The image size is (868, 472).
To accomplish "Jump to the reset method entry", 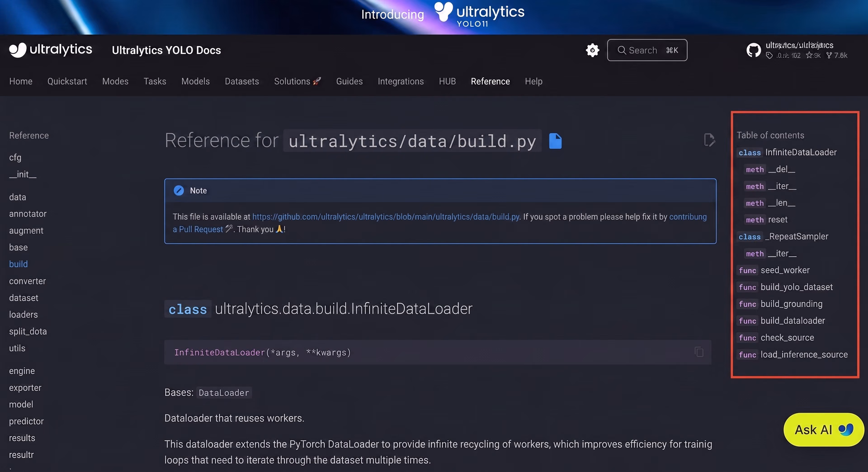I will pos(766,219).
